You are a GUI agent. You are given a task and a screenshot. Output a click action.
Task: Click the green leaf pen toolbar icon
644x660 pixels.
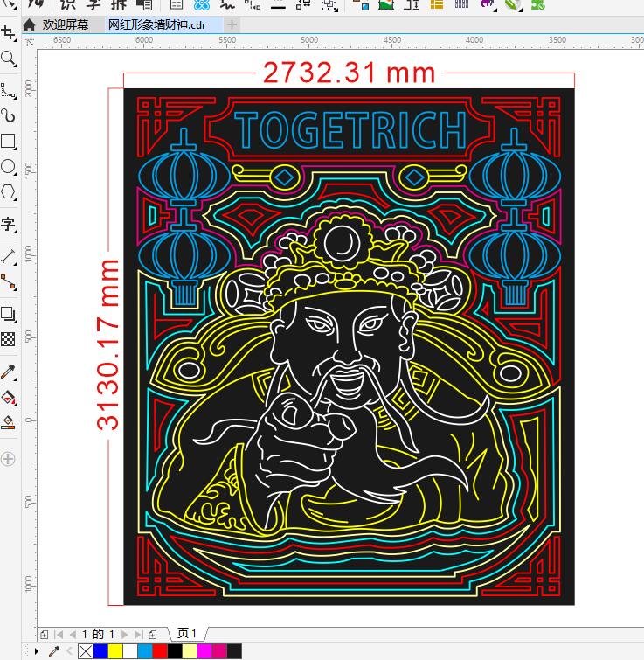pyautogui.click(x=513, y=4)
